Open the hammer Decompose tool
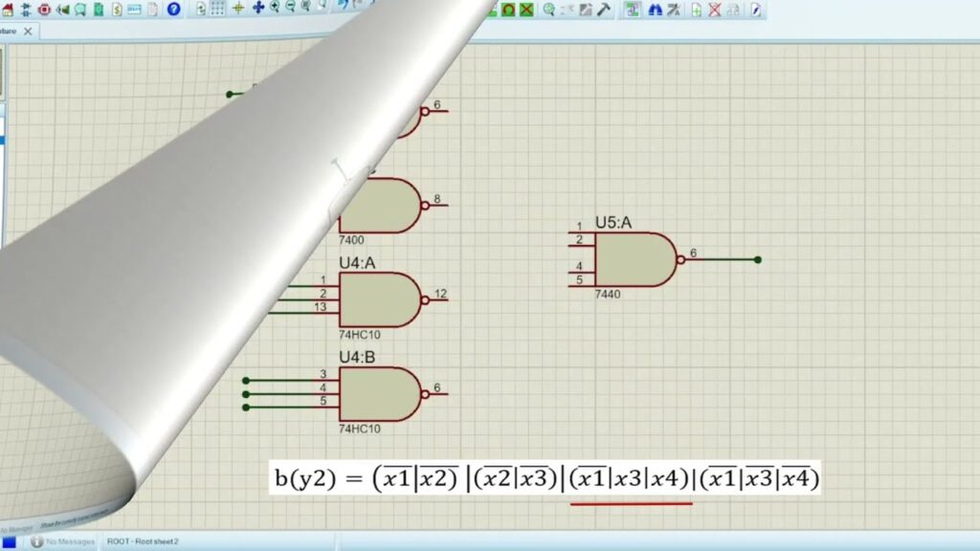 [604, 10]
